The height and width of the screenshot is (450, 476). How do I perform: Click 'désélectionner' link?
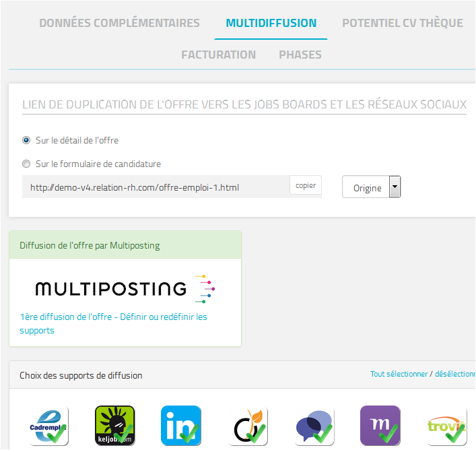455,374
